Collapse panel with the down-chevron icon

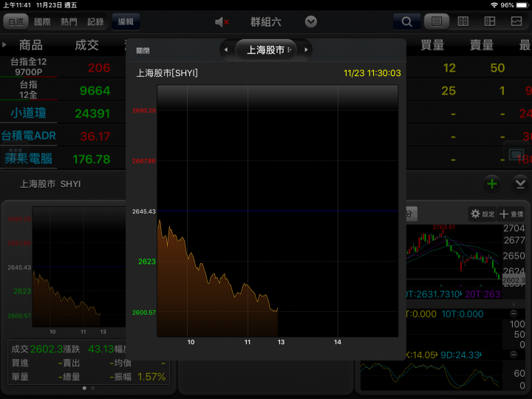pyautogui.click(x=520, y=184)
